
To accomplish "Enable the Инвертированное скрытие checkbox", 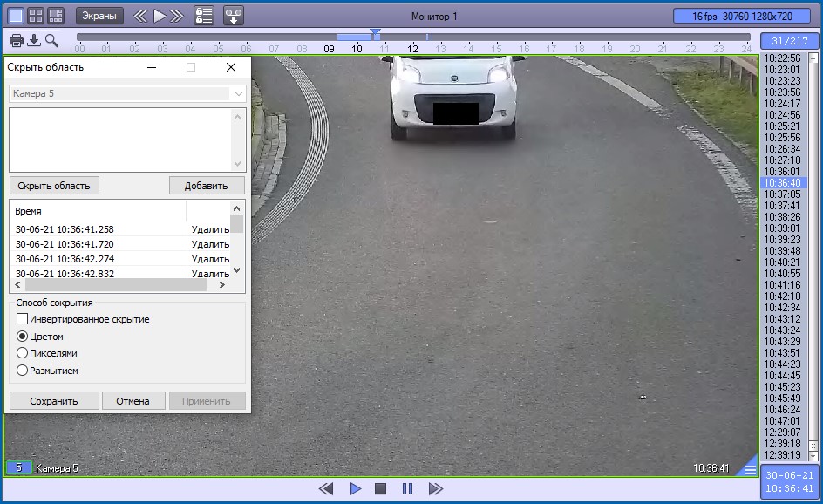I will pos(23,319).
